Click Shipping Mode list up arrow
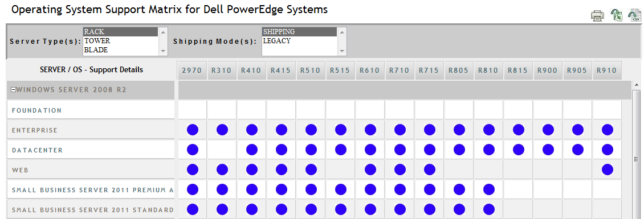 (342, 32)
